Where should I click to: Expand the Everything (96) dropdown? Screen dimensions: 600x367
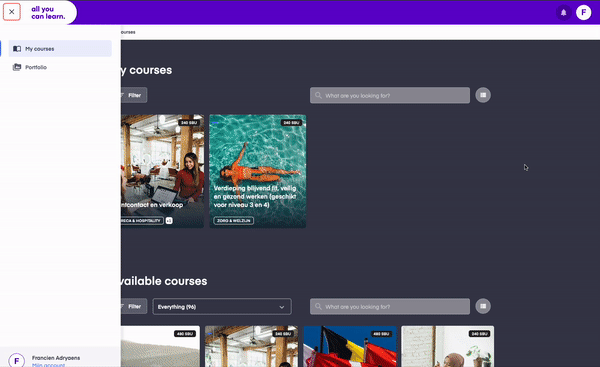(222, 307)
